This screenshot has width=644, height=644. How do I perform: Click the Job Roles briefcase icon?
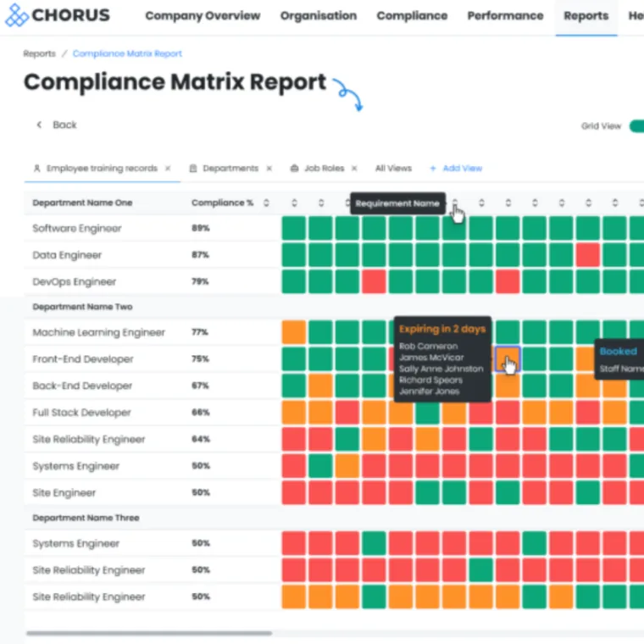pos(294,169)
